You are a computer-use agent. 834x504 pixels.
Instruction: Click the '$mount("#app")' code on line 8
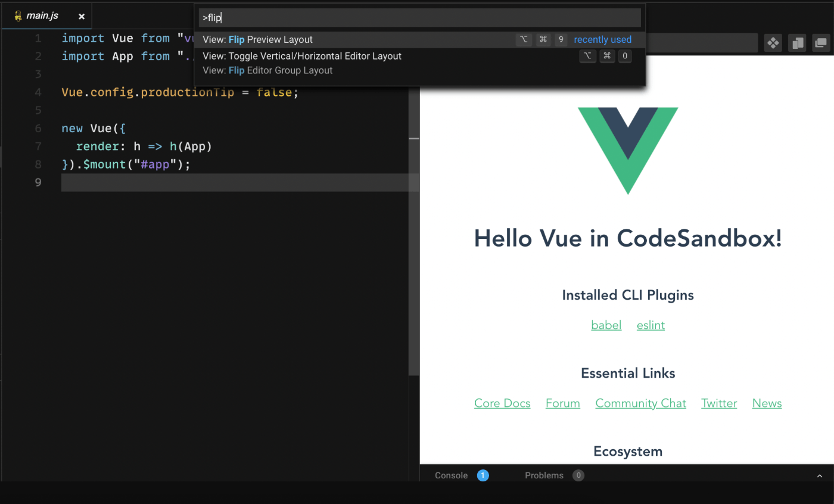click(134, 164)
